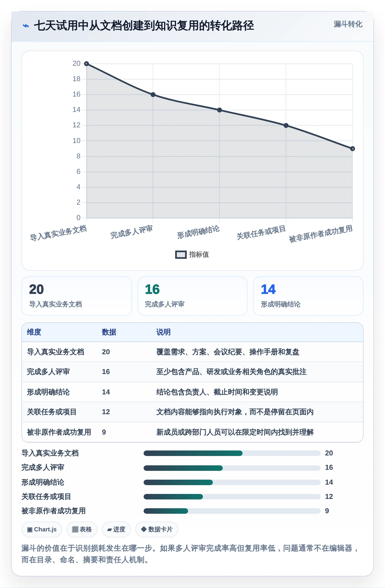Click the 数据卡片 tag

(x=156, y=529)
